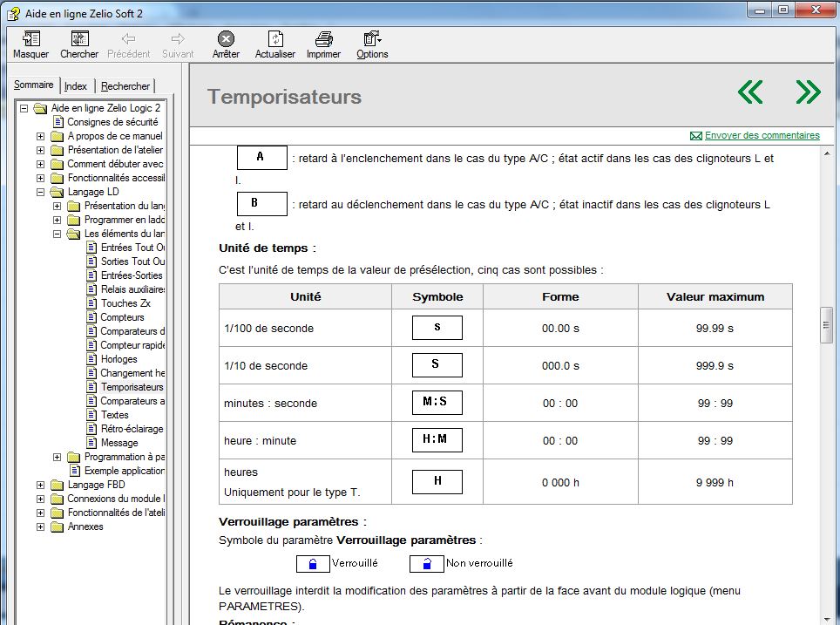Collapse the Langage LD node
This screenshot has height=625, width=840.
coord(41,192)
